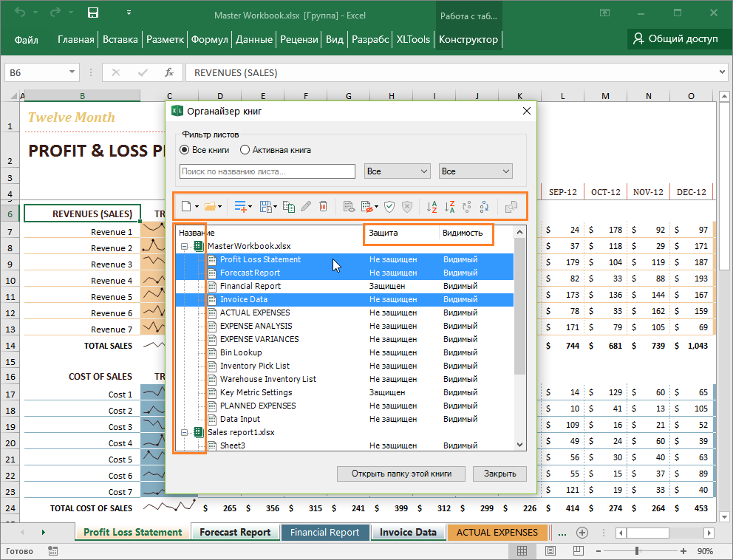Protect selected sheets with the shield icon

coord(389,206)
